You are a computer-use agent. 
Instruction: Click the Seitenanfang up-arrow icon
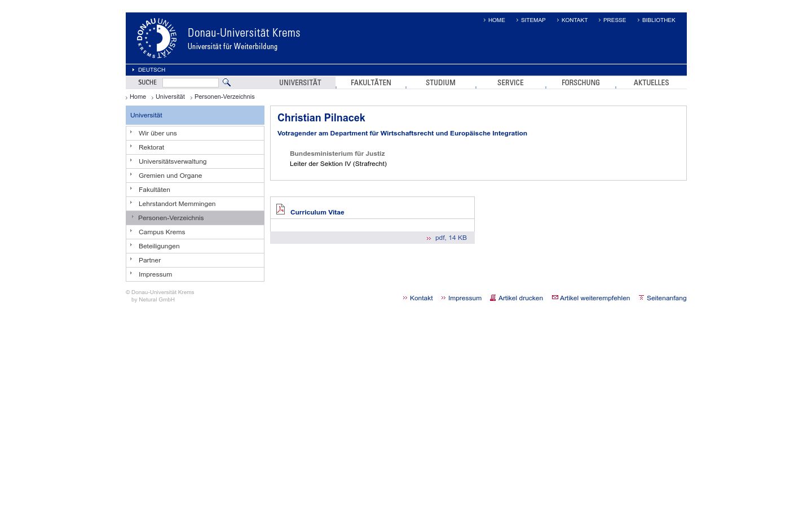click(641, 297)
